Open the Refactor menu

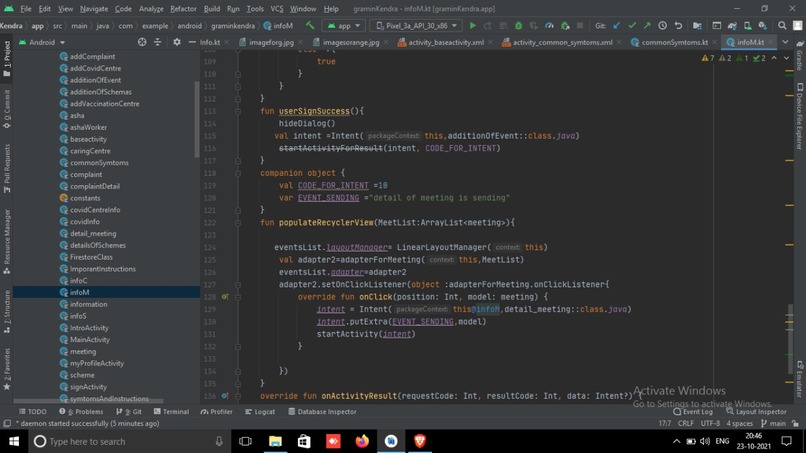(x=183, y=9)
